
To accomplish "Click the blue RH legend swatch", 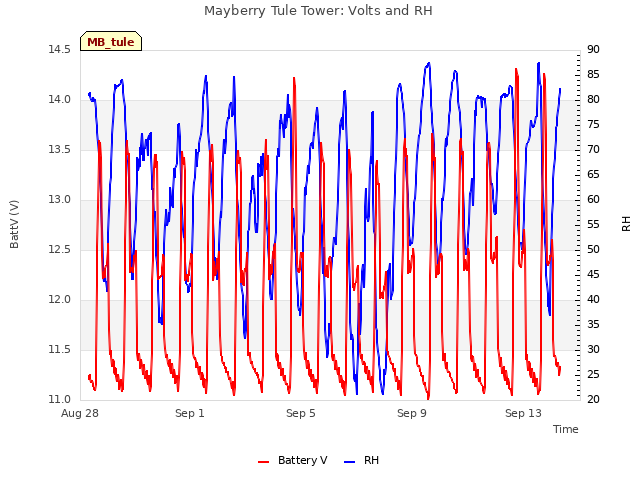I will point(349,462).
